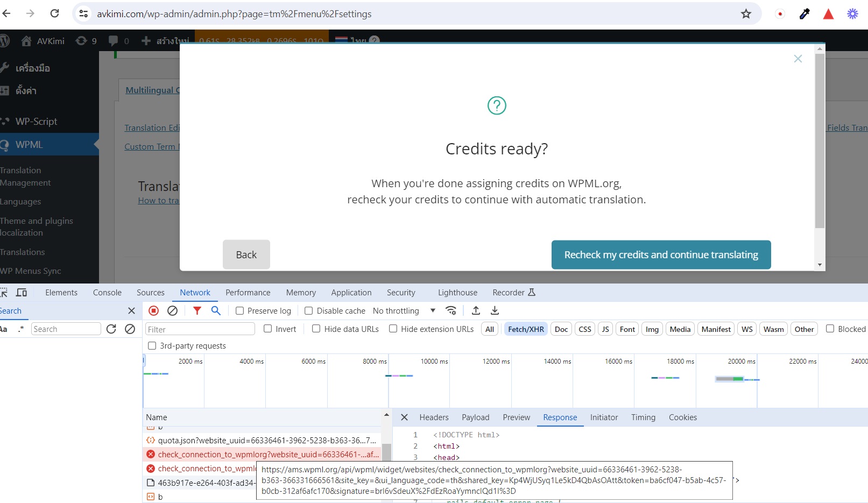Enable Preserve log checkbox

[x=240, y=311]
